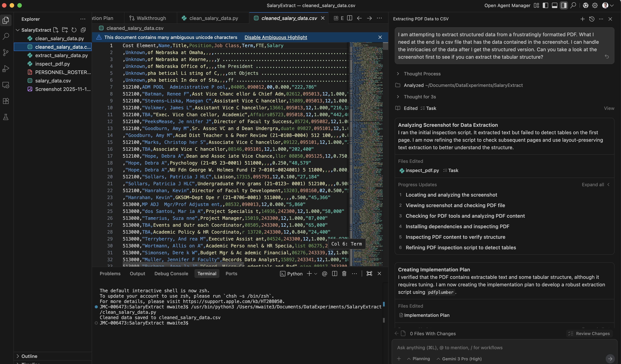This screenshot has height=364, width=621.
Task: Split the editor right
Action: (x=349, y=18)
